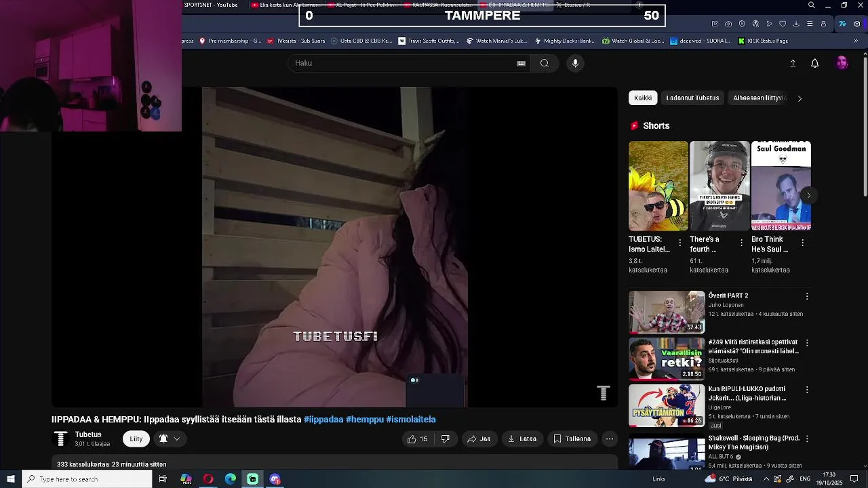Activate voice search microphone icon
Image resolution: width=868 pixels, height=488 pixels.
(575, 63)
